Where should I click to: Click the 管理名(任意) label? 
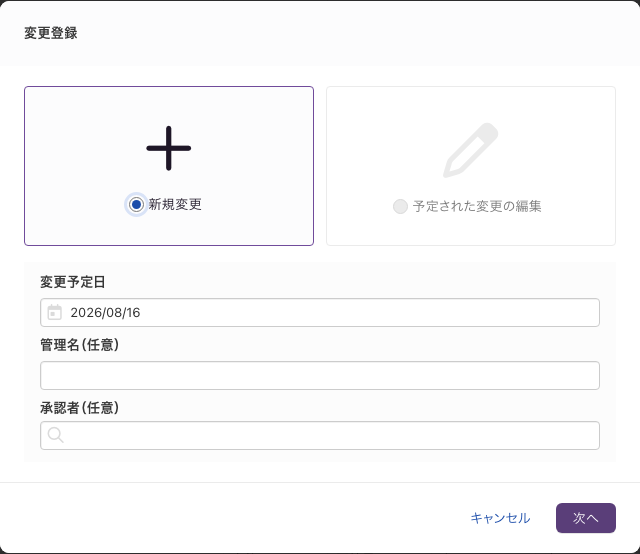coord(80,345)
